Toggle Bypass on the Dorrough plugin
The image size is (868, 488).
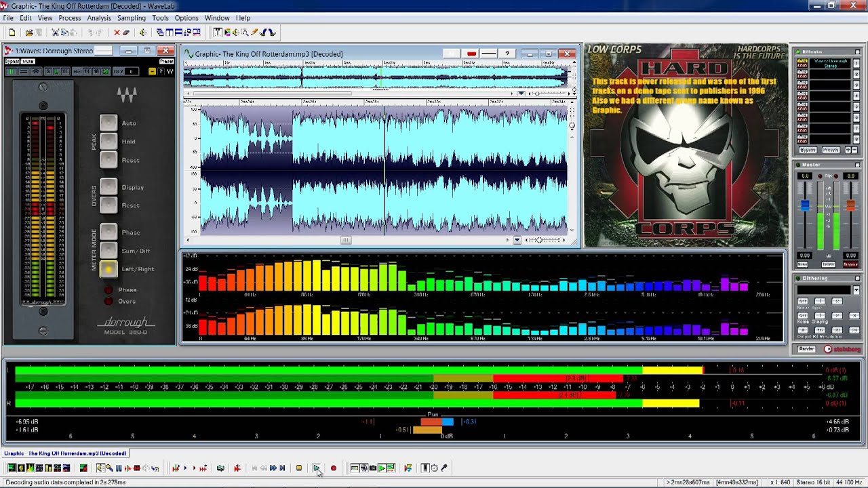pos(12,62)
